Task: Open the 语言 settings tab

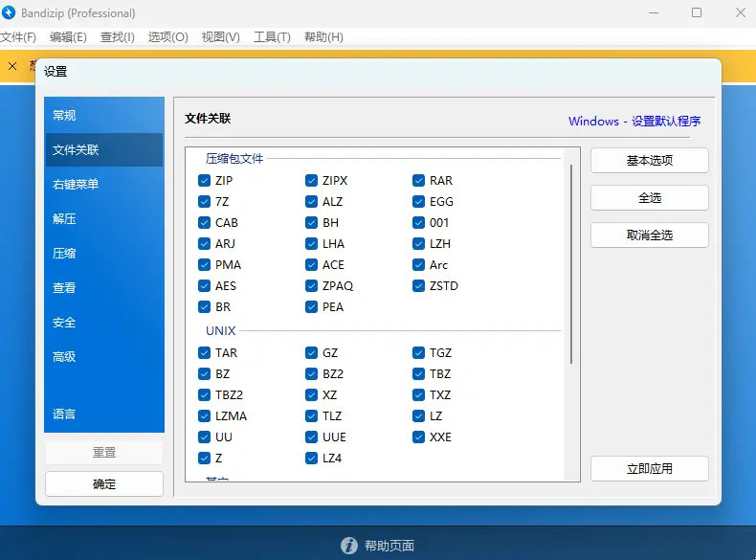Action: click(104, 414)
